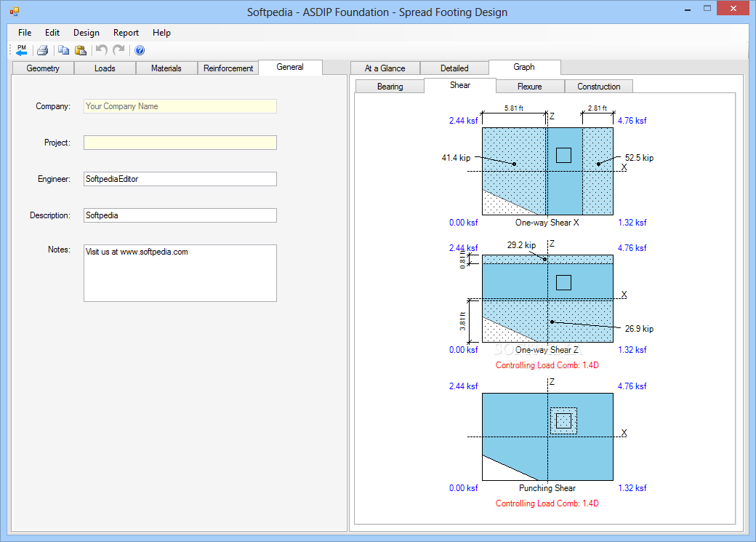Maximize the ASDIP Foundation window
The width and height of the screenshot is (756, 542).
pyautogui.click(x=707, y=9)
